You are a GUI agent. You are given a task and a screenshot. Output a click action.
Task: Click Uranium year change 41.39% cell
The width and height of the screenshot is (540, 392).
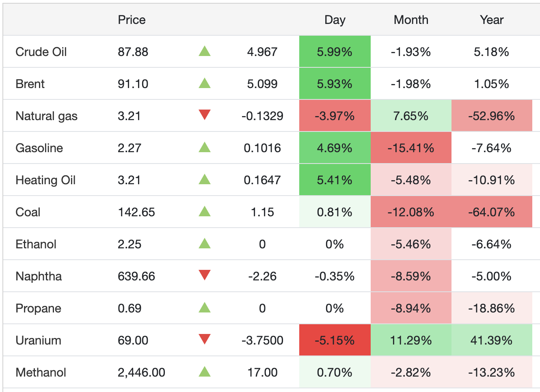492,340
